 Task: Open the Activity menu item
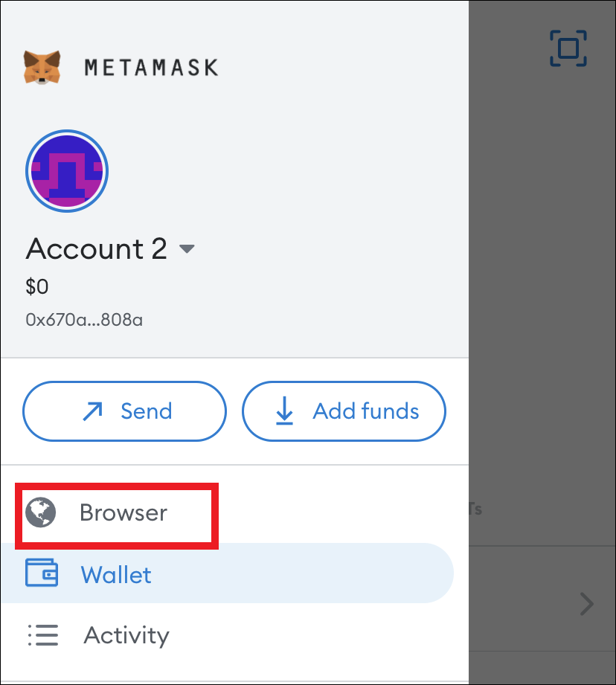click(227, 635)
